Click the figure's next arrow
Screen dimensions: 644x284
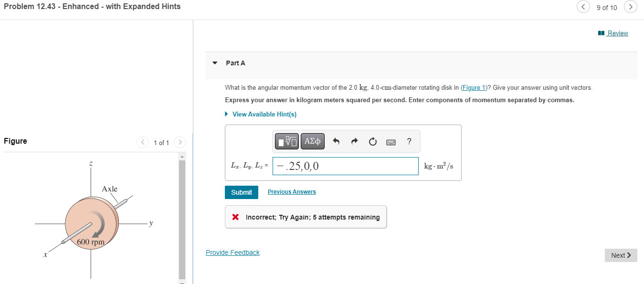(x=180, y=142)
